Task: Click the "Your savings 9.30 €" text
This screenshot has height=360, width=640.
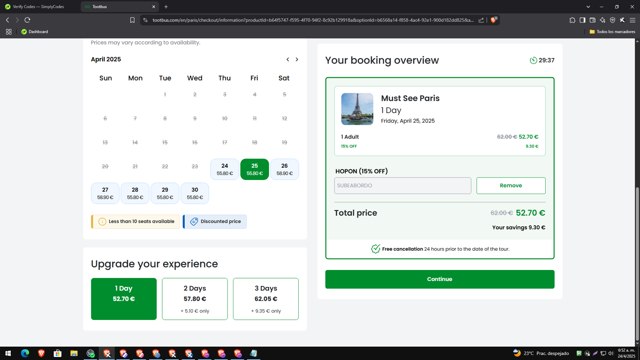Action: click(518, 228)
